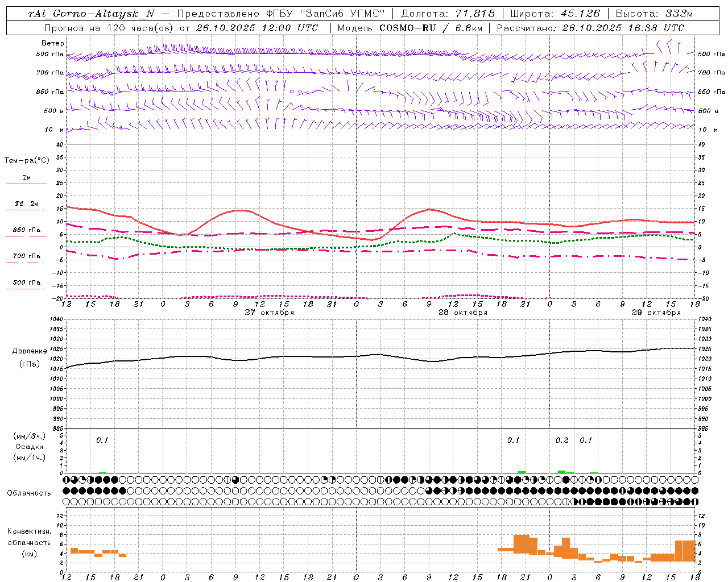
Task: Click the 0.2 precipitation amount value
Action: tap(562, 440)
